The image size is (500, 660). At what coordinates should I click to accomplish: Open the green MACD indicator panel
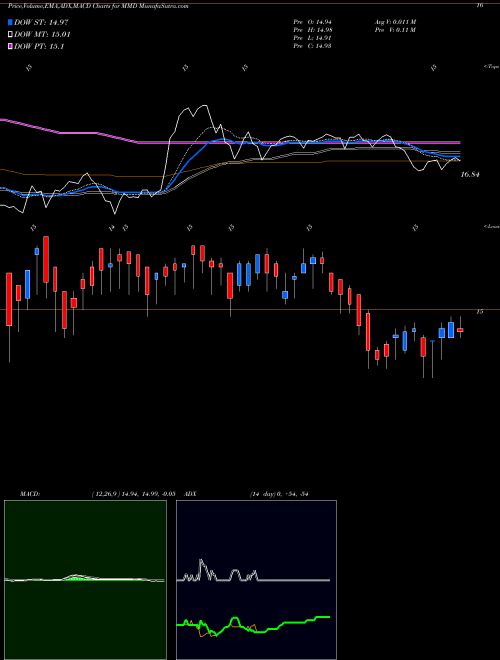tap(85, 580)
